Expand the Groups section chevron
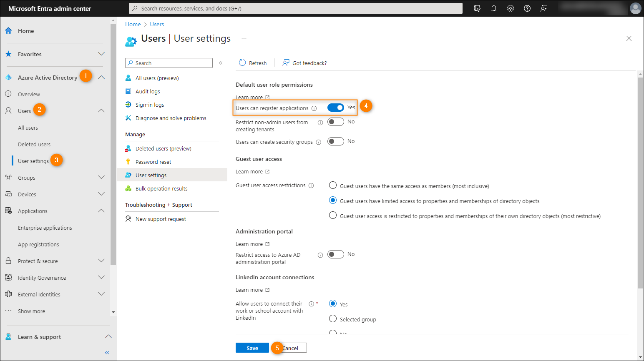 coord(101,177)
